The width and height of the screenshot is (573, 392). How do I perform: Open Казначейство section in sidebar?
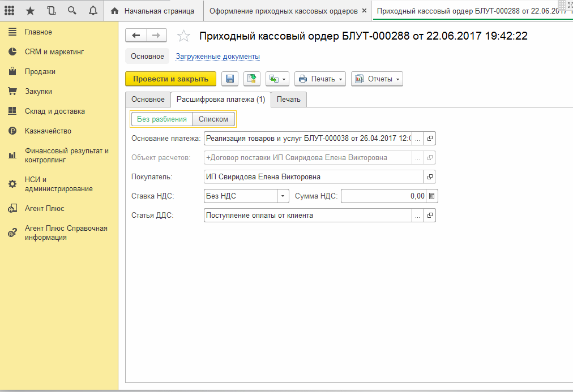click(48, 131)
